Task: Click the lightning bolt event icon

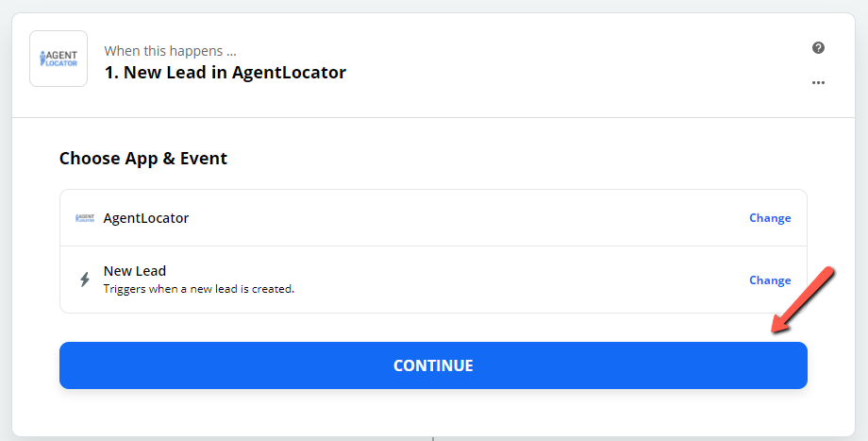Action: pos(85,280)
